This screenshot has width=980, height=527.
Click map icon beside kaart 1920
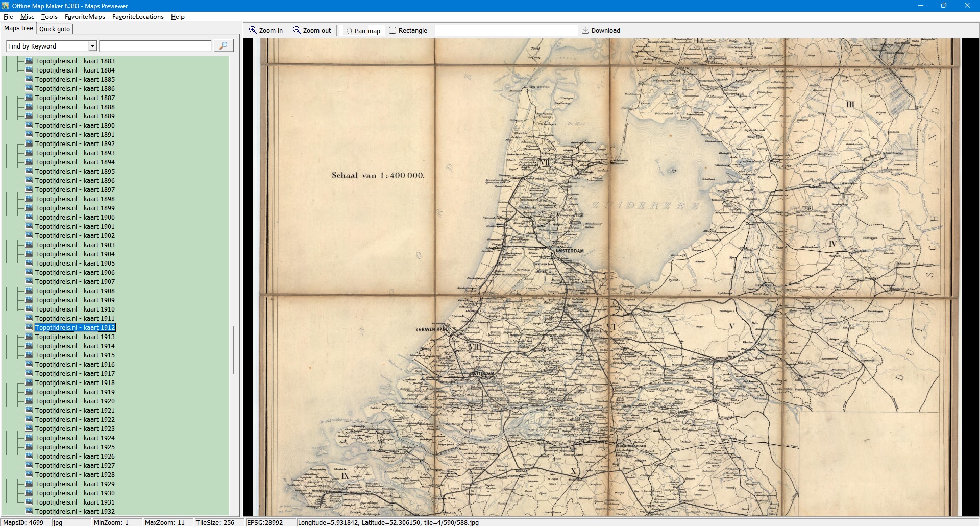point(29,401)
